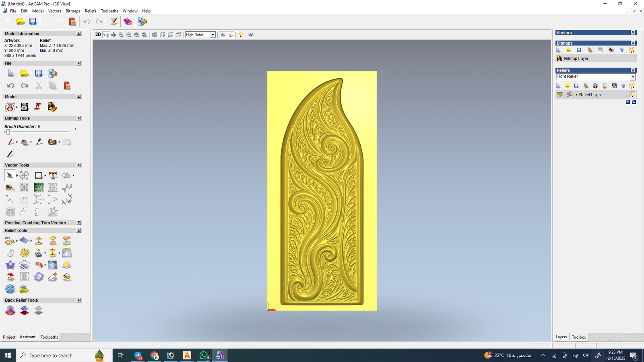
Task: Switch to the Toolpaths tab
Action: (x=49, y=337)
